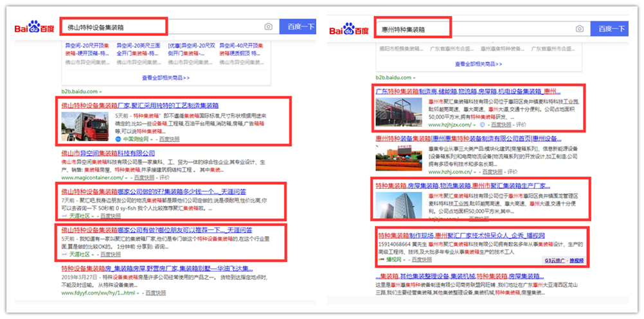This screenshot has height=319, width=644.
Task: Open the 哪家公司有做?哪位朋友可以推荐一下 天涯问答 result
Action: tap(157, 230)
